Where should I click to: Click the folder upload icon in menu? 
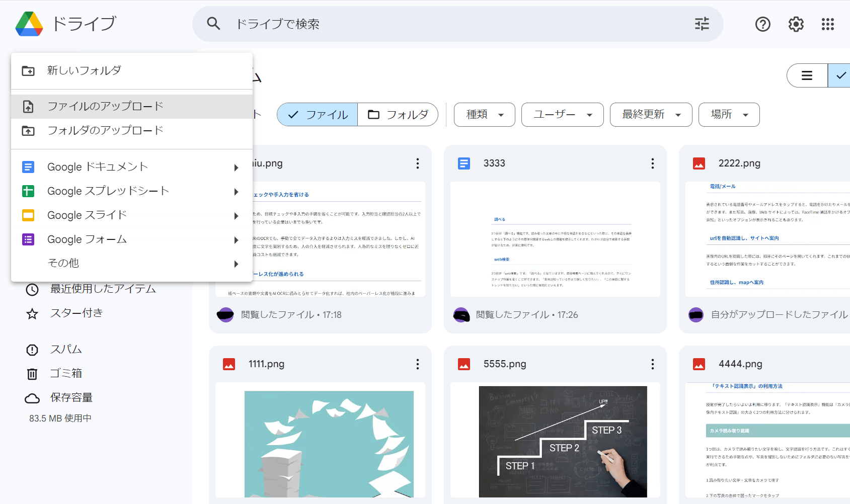coord(28,131)
